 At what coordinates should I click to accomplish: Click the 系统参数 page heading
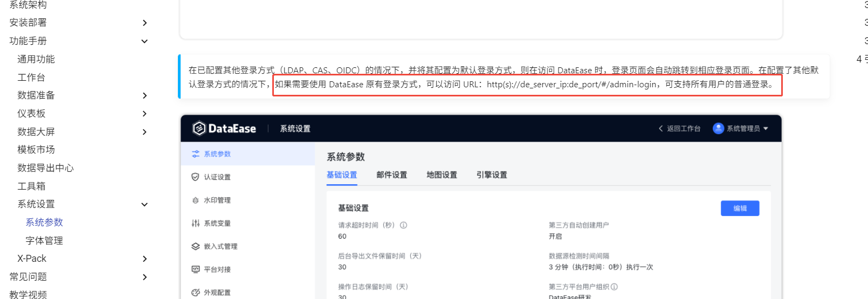click(346, 157)
